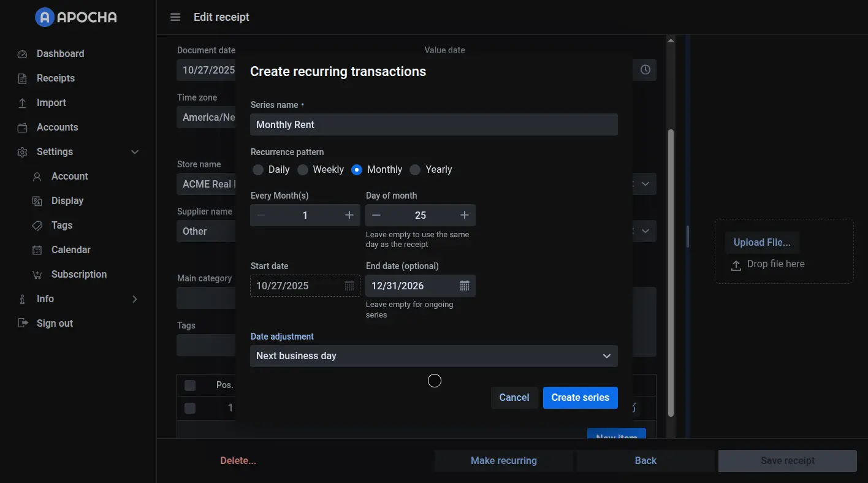Click the APOCHA logo icon

pyautogui.click(x=45, y=17)
